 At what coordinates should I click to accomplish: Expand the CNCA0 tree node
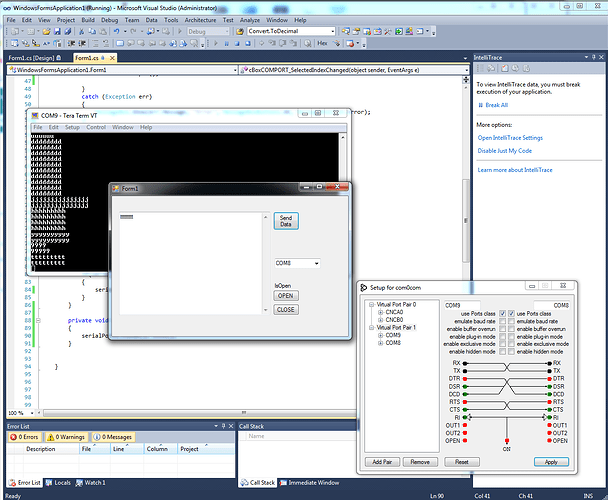pyautogui.click(x=379, y=313)
